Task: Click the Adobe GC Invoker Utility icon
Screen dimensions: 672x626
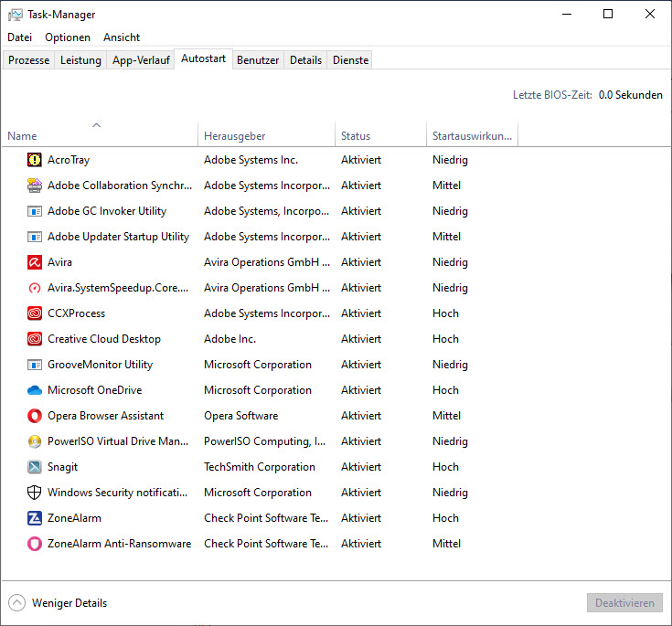Action: coord(35,211)
